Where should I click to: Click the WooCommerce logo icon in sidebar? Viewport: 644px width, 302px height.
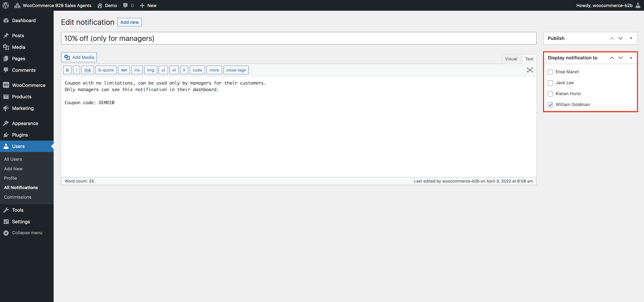click(6, 85)
